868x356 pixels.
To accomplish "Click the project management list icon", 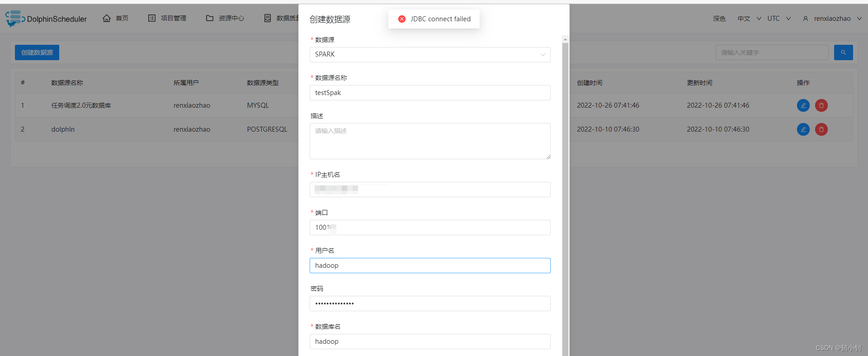I will click(x=152, y=18).
